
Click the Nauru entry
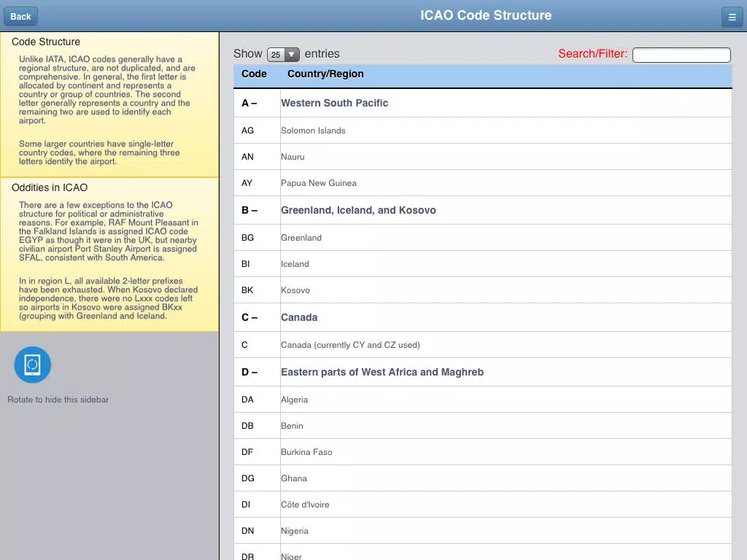483,157
